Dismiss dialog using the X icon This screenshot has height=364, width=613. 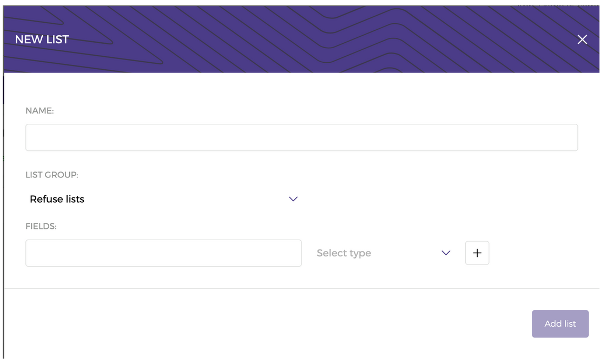(x=582, y=39)
